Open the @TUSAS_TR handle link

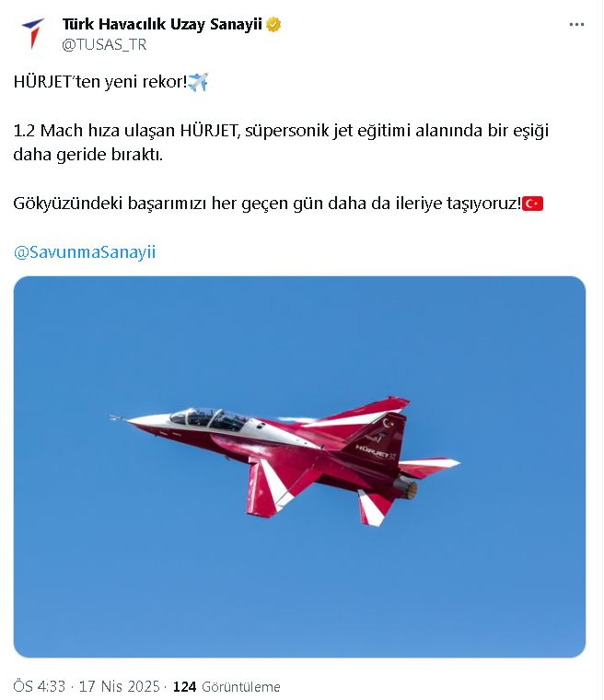[104, 44]
